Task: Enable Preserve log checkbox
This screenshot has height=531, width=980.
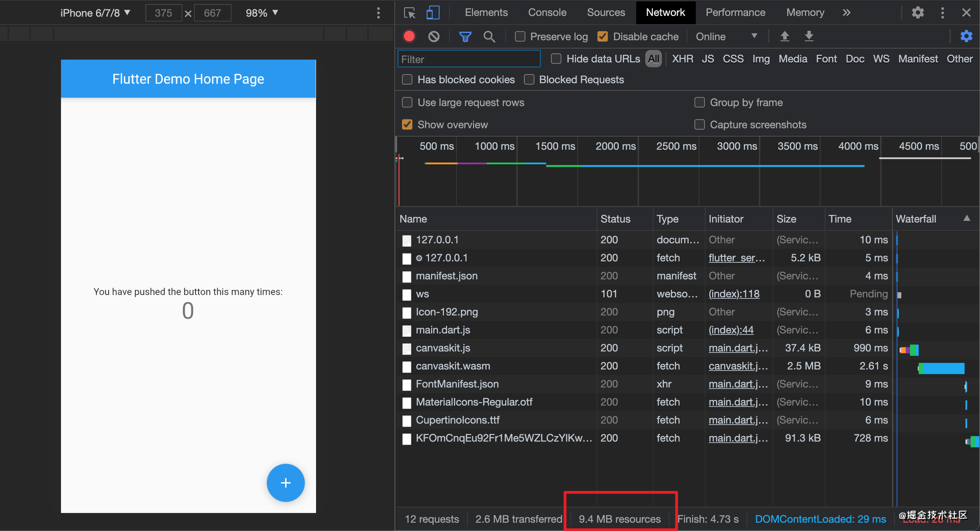Action: click(520, 36)
